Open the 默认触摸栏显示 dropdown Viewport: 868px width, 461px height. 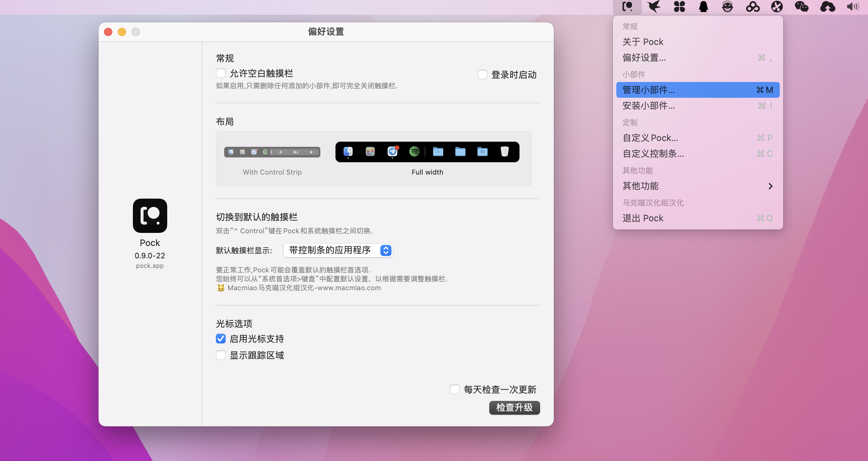(x=338, y=250)
